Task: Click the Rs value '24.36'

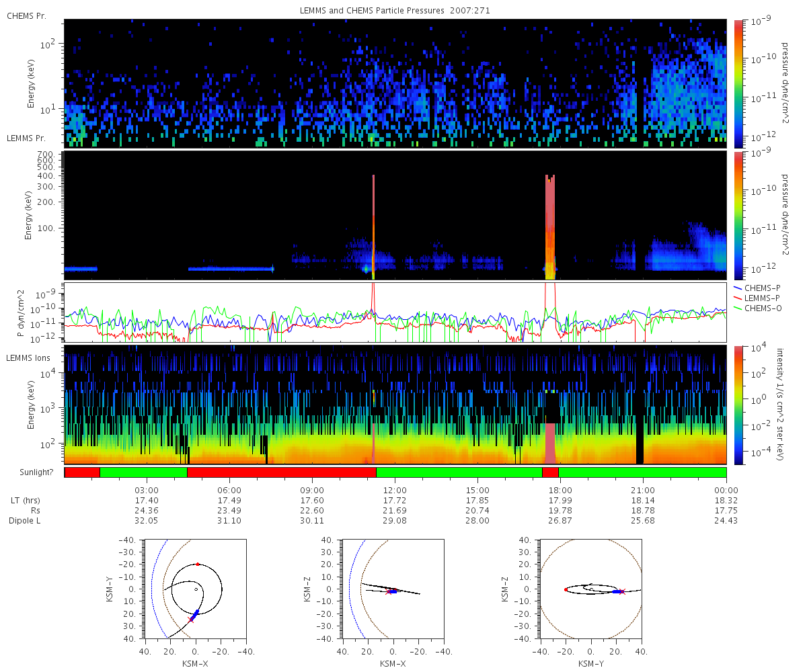Action: [x=147, y=511]
